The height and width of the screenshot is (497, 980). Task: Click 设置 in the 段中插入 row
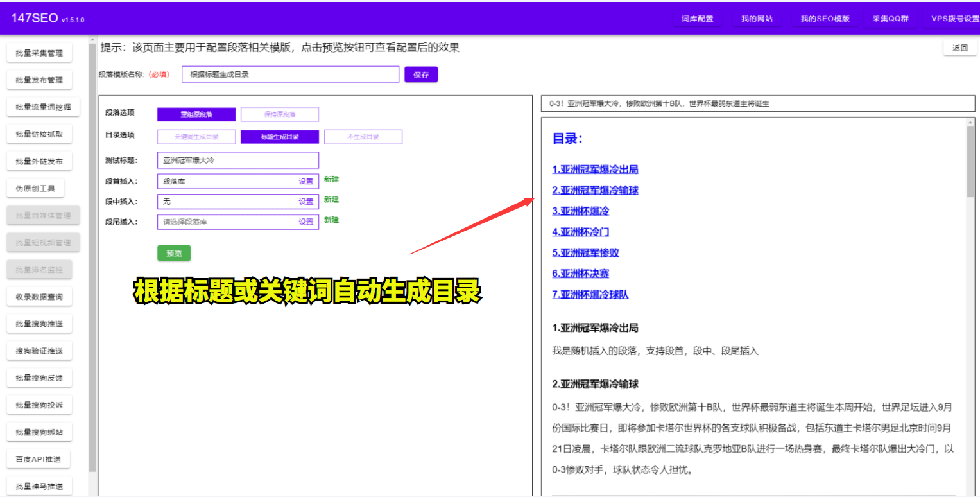click(x=306, y=202)
